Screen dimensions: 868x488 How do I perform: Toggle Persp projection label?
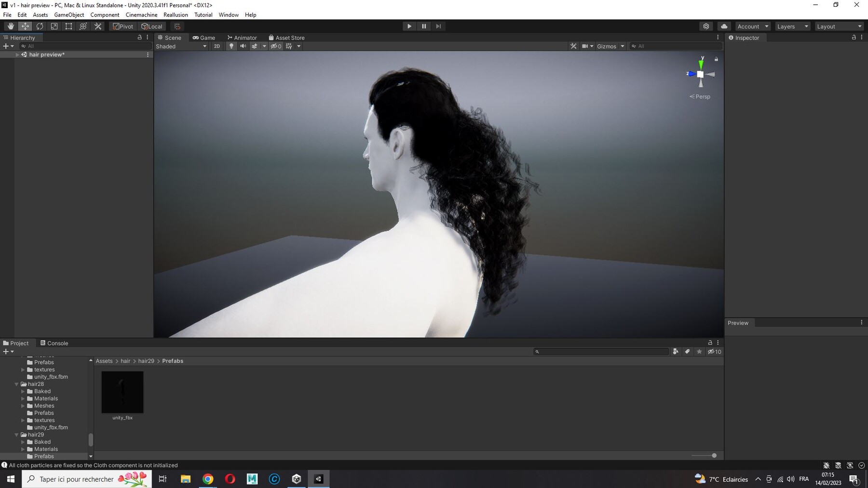[x=700, y=96]
